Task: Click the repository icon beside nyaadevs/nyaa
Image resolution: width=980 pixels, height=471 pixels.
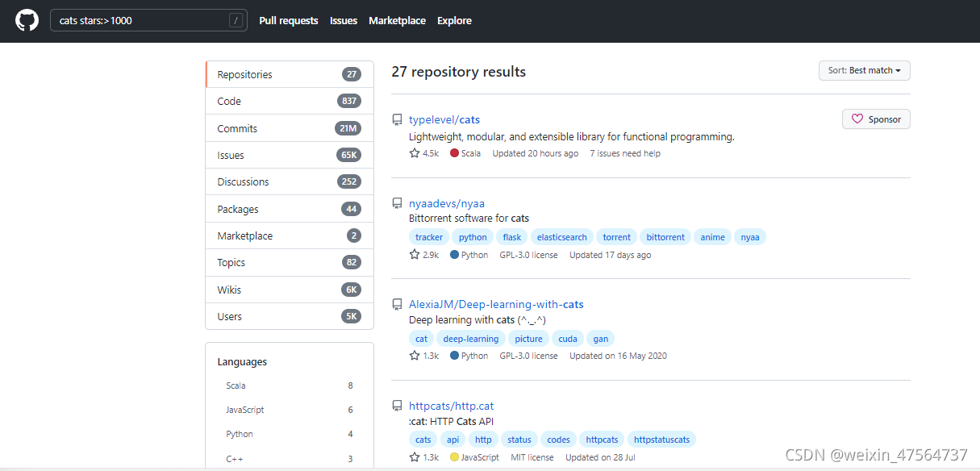Action: pos(397,203)
